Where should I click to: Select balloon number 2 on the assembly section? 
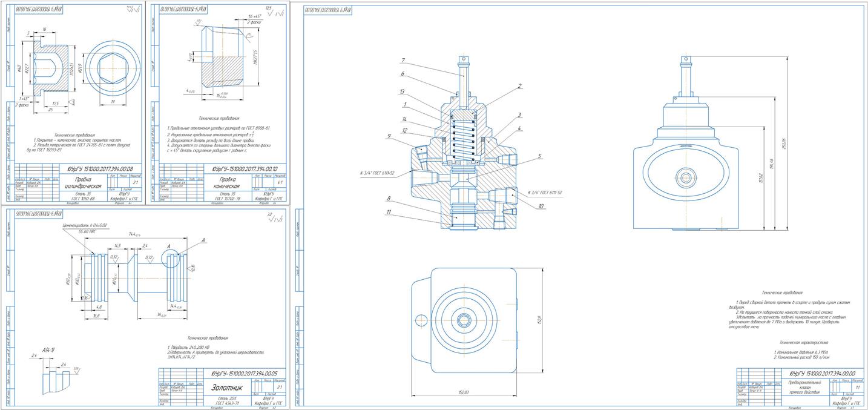(x=519, y=86)
